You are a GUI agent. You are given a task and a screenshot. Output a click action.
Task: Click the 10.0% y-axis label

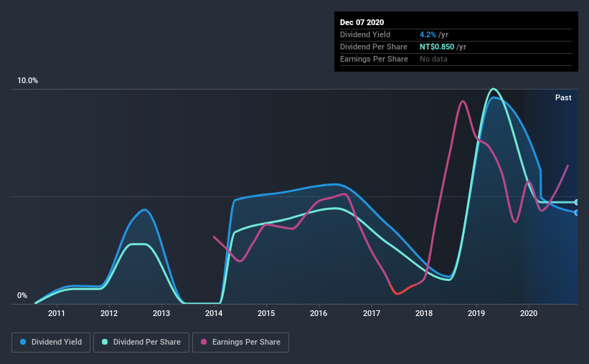(x=27, y=81)
